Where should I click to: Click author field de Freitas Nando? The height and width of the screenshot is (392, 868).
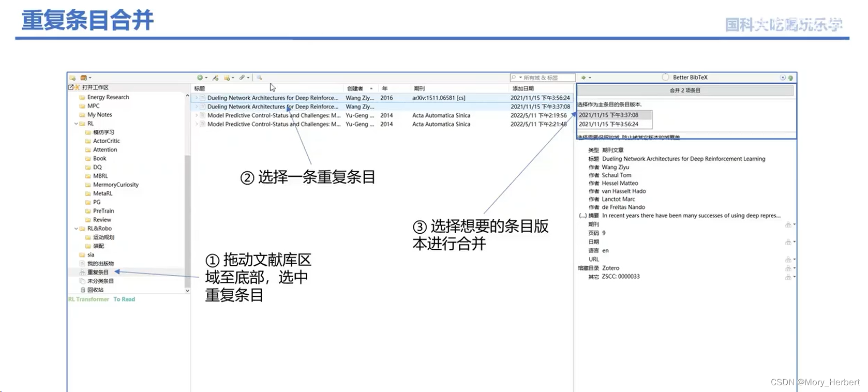tap(623, 207)
